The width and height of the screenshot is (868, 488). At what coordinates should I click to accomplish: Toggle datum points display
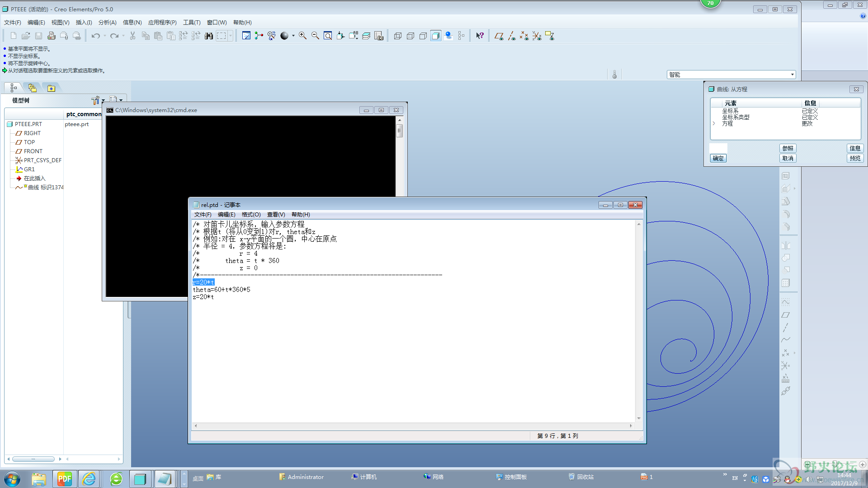click(x=524, y=36)
